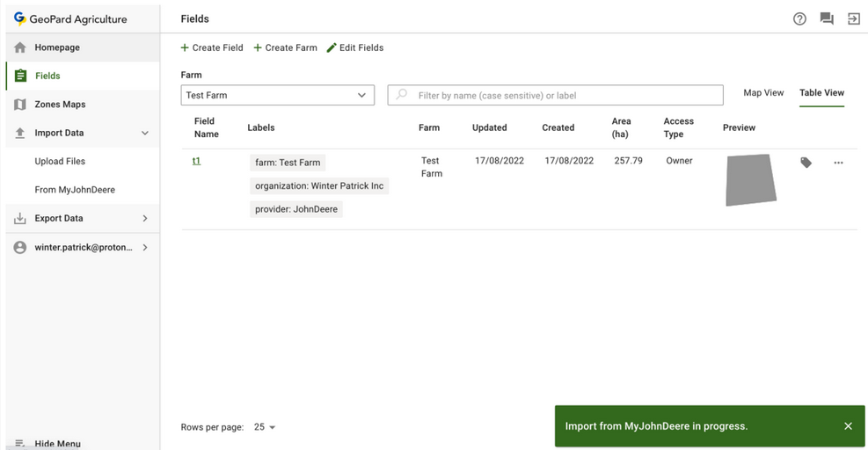Open field t1 link
This screenshot has height=450, width=868.
tap(196, 161)
